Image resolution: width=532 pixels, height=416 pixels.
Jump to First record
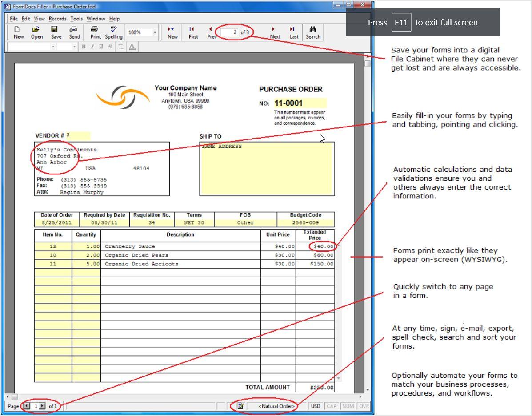(x=193, y=32)
